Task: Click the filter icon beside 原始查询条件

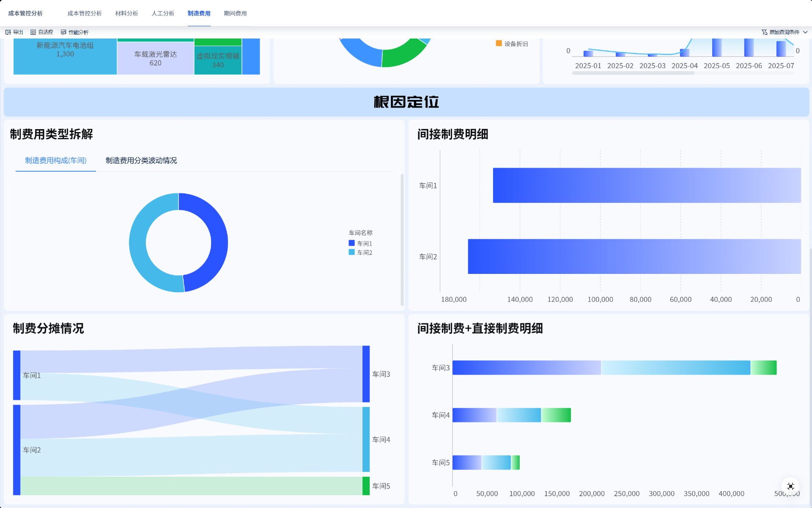Action: (x=764, y=32)
